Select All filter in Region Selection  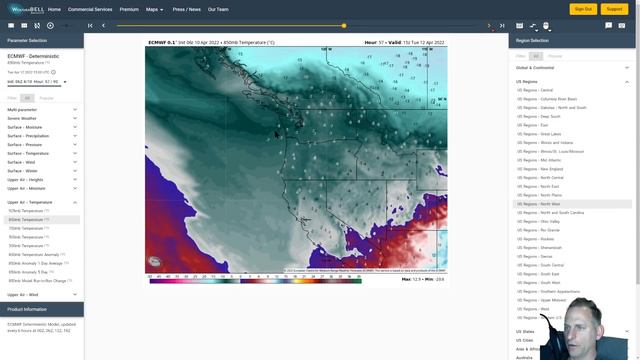click(x=536, y=56)
